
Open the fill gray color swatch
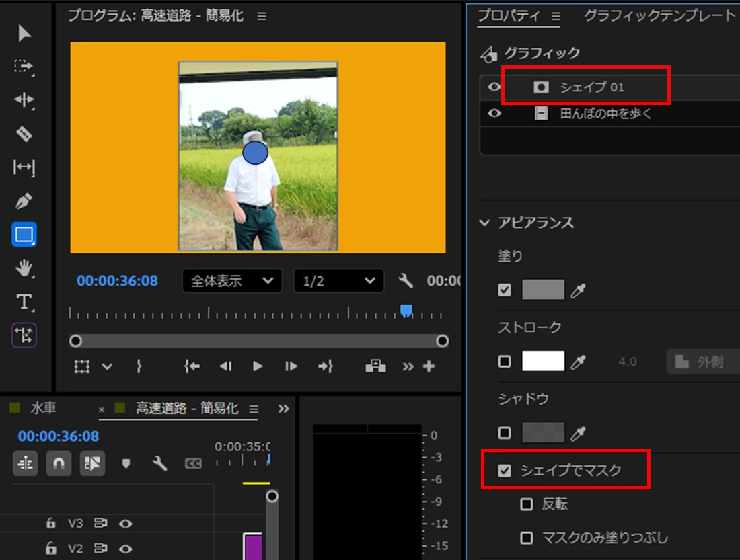tap(543, 290)
